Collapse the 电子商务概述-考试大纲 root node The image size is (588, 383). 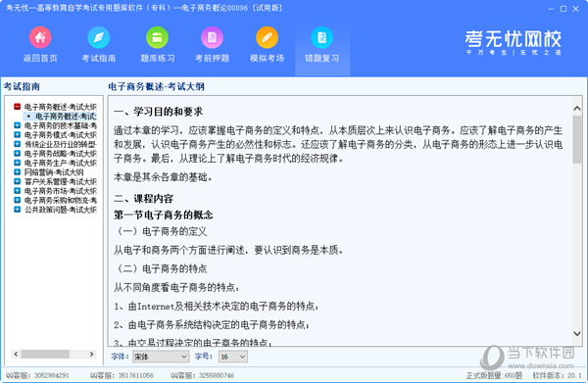(x=17, y=107)
